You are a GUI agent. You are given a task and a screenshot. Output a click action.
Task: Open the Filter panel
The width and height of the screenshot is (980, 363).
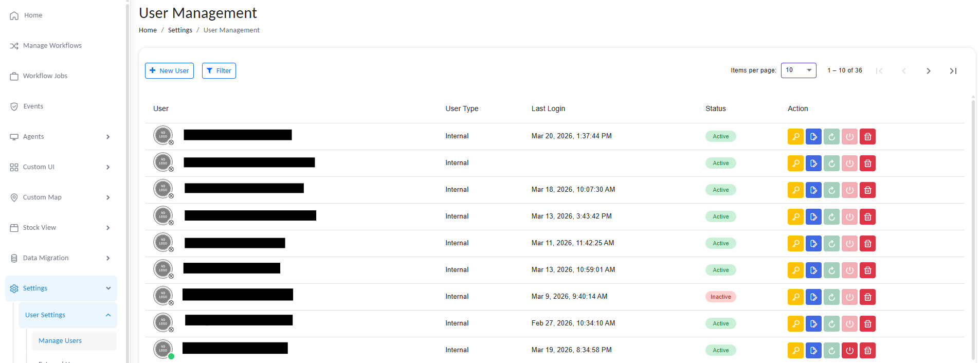coord(219,71)
